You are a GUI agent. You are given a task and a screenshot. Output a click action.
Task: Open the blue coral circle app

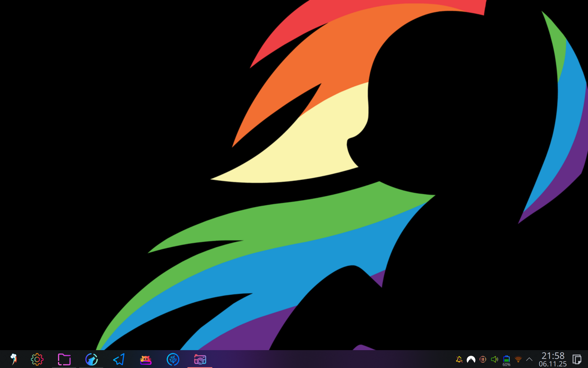173,359
